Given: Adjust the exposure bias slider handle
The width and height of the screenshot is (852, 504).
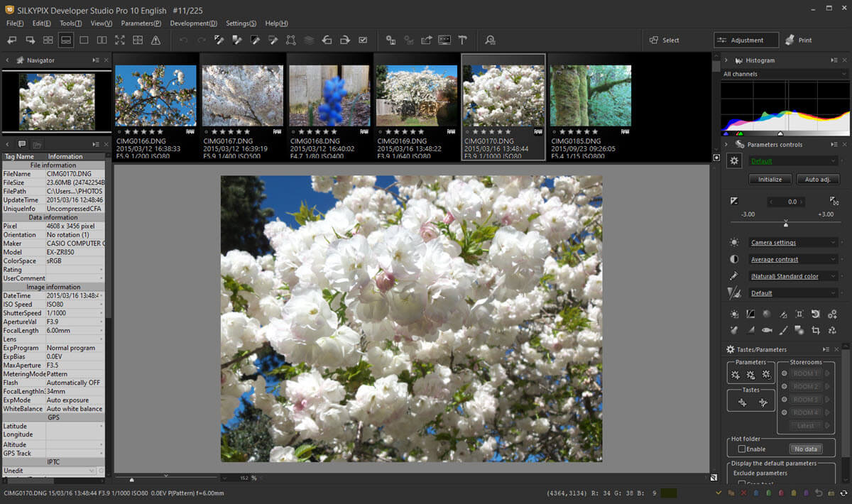Looking at the screenshot, I should coord(785,224).
